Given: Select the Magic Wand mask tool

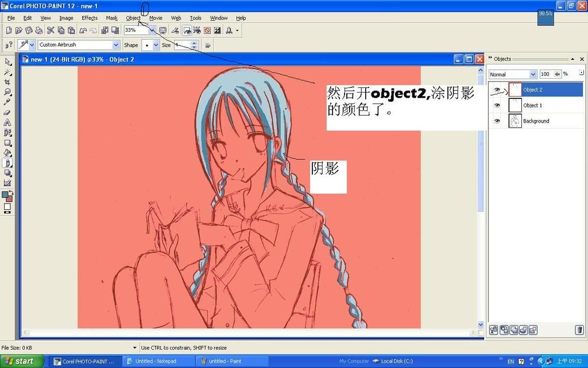Looking at the screenshot, I should coord(7,72).
